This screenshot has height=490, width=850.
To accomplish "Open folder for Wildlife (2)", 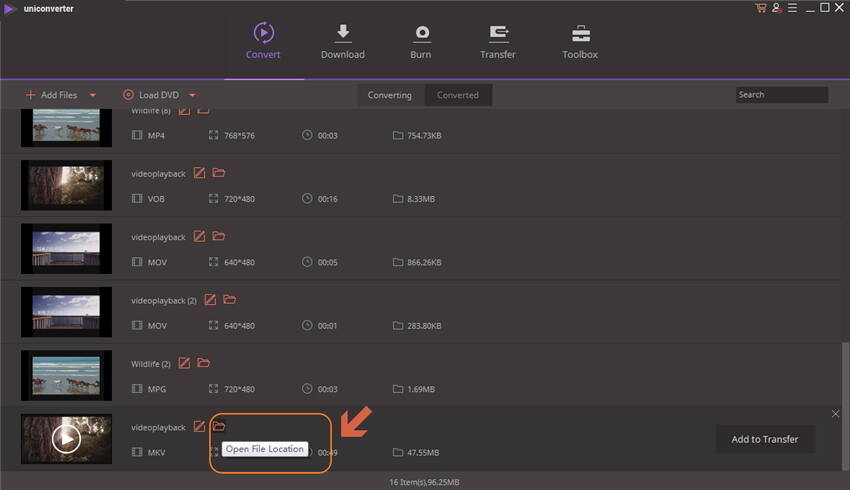I will click(x=203, y=363).
